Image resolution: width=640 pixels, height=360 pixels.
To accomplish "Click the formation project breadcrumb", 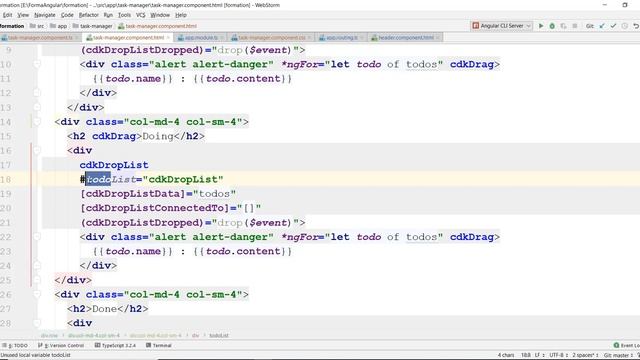I will click(x=12, y=26).
